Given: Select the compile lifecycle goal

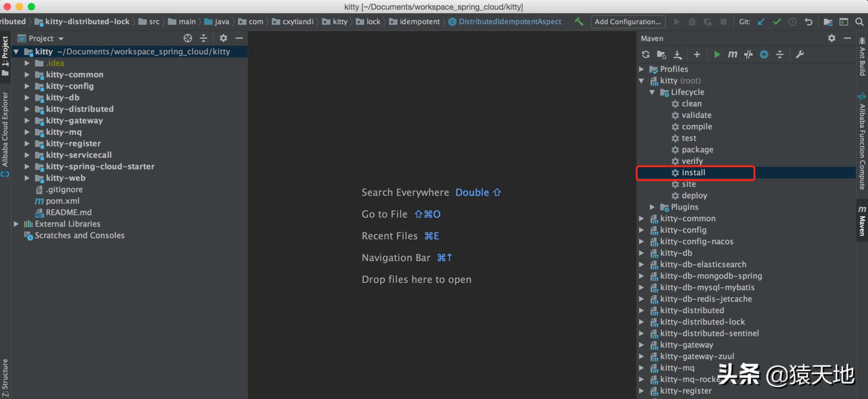Looking at the screenshot, I should [x=697, y=127].
